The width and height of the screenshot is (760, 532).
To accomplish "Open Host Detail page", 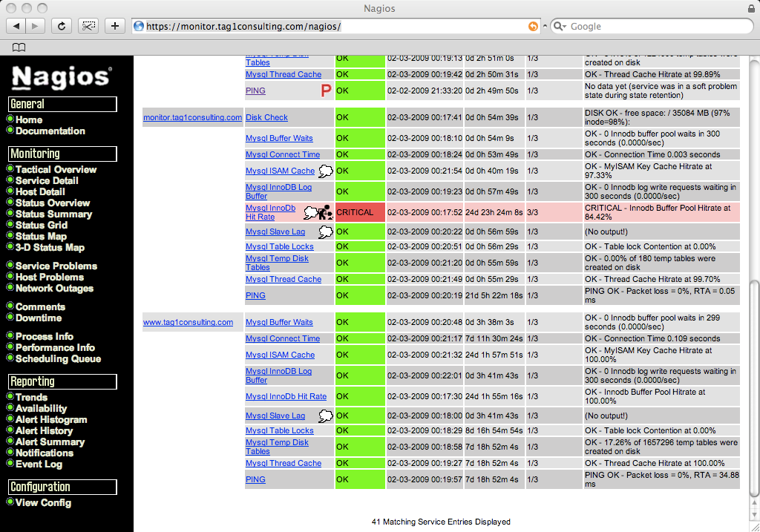I will click(40, 192).
